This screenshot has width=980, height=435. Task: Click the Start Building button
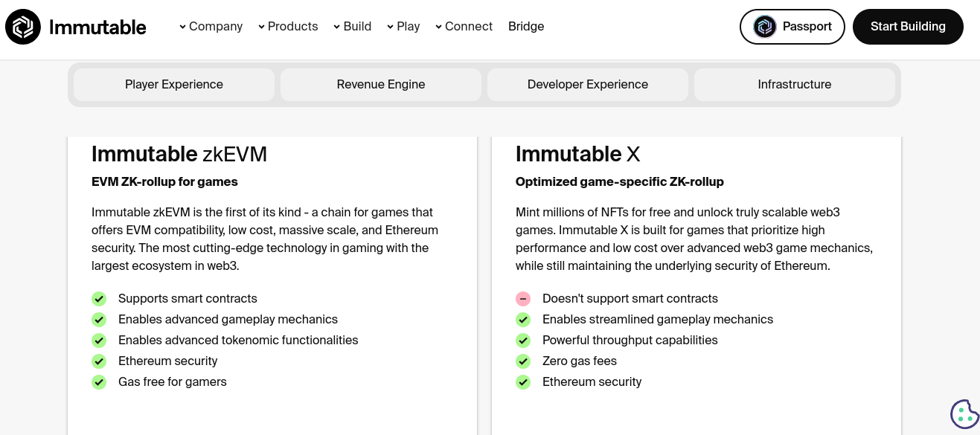[x=908, y=27]
